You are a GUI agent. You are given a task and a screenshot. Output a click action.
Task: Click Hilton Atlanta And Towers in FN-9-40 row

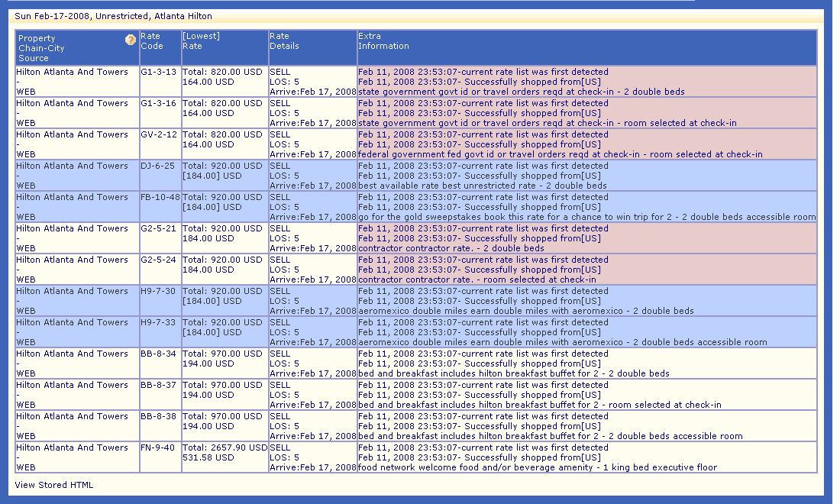(72, 447)
